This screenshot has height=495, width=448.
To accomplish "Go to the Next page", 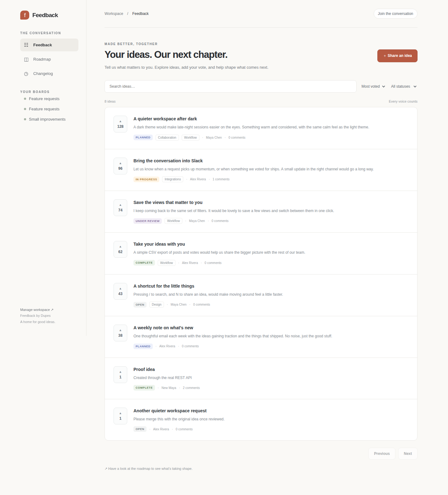I will point(408,454).
